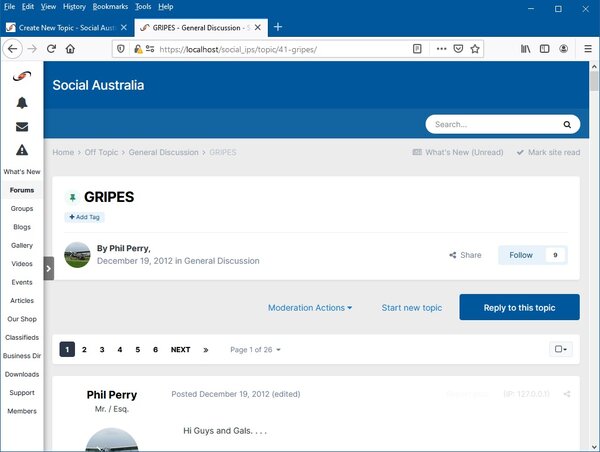Click in the Search input field
The height and width of the screenshot is (452, 600).
[x=490, y=125]
